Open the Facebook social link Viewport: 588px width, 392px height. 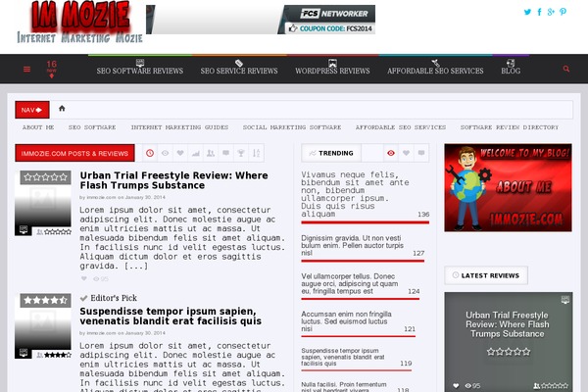[539, 12]
